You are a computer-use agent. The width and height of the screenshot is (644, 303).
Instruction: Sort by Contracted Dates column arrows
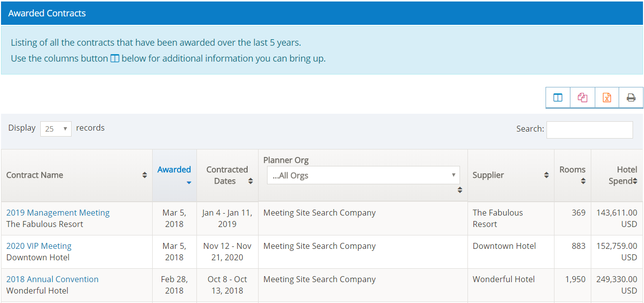[250, 181]
